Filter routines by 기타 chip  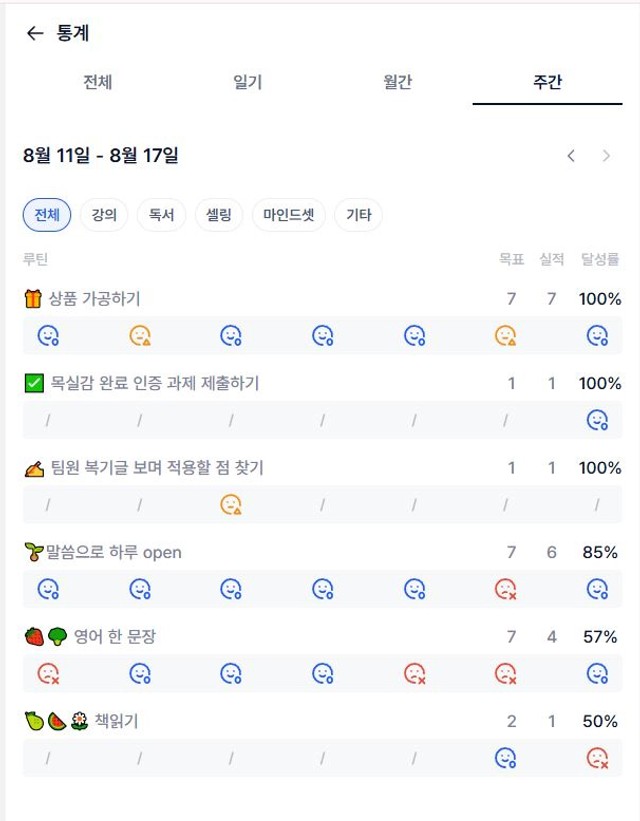click(359, 215)
